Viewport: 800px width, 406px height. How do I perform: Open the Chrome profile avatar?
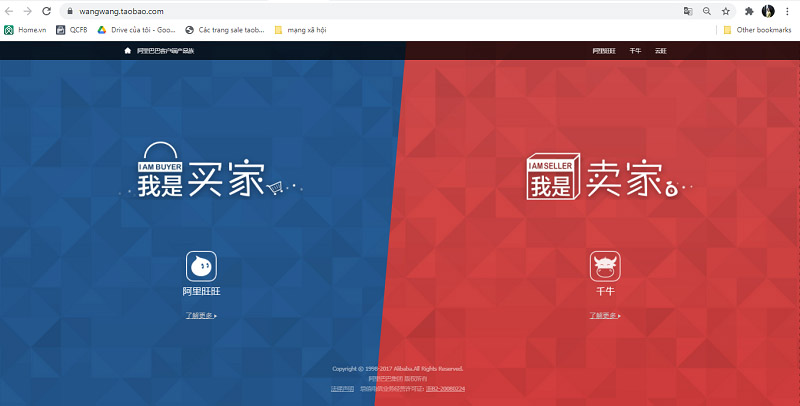point(768,11)
